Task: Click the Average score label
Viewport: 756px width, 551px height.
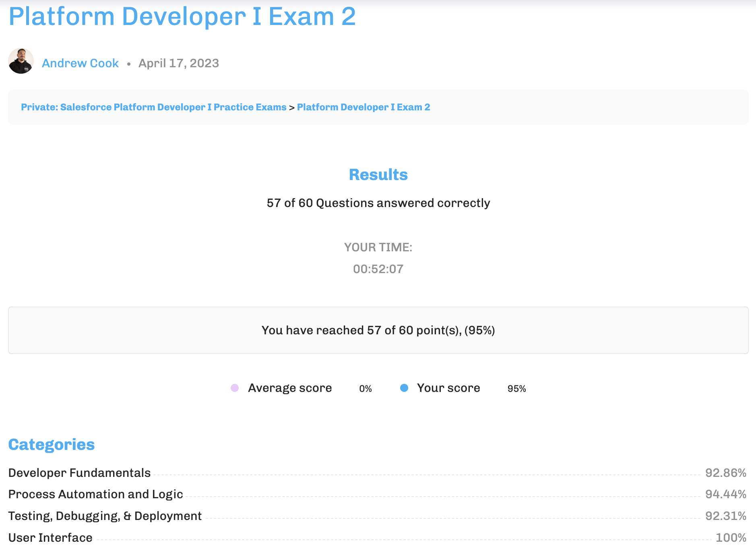Action: pos(290,388)
